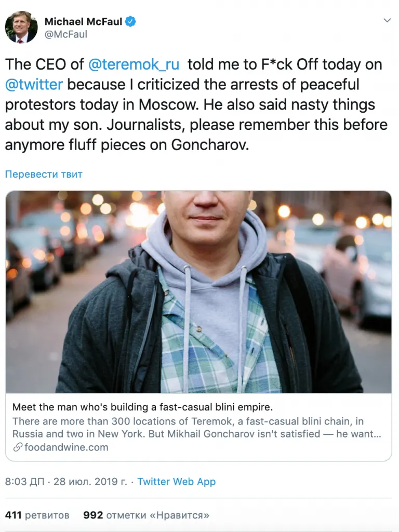Expand the tweet options chevron menu
399x532 pixels.
click(x=387, y=21)
